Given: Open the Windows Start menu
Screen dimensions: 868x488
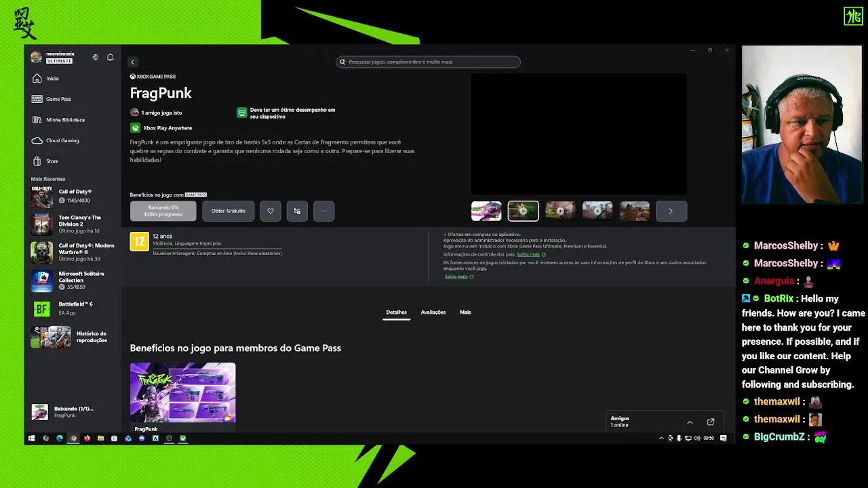Looking at the screenshot, I should [31, 439].
